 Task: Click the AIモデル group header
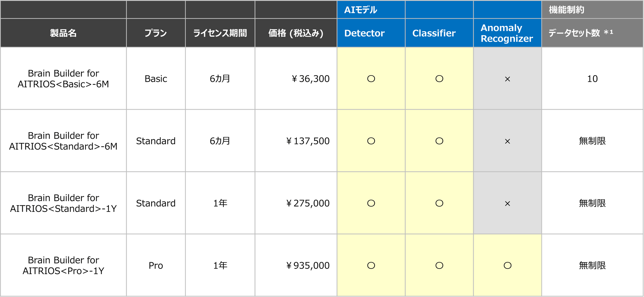point(361,10)
